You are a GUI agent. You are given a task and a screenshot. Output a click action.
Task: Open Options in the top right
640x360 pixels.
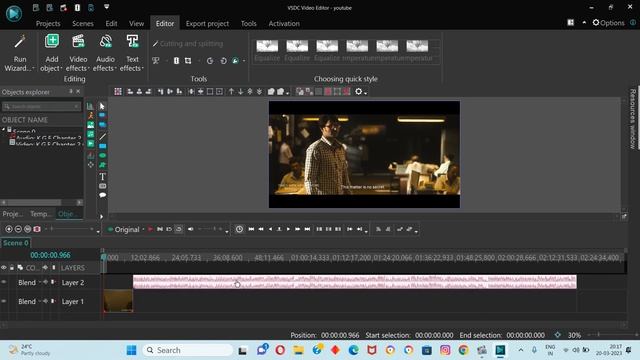point(608,23)
